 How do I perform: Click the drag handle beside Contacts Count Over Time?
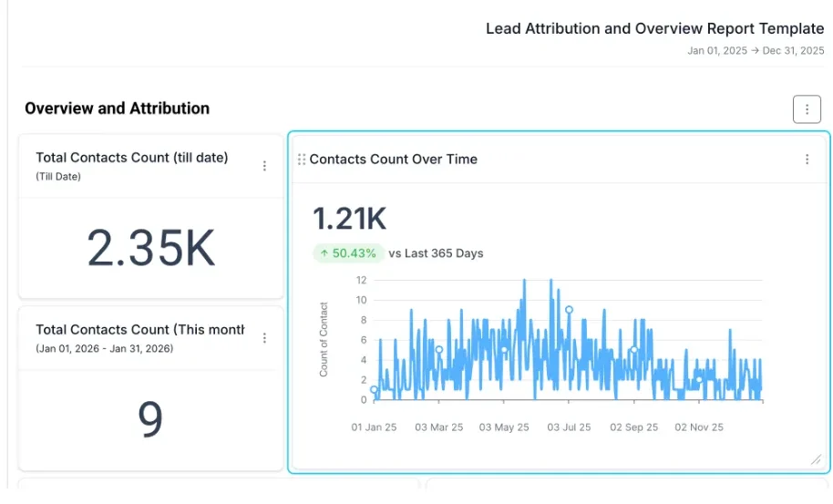[302, 159]
